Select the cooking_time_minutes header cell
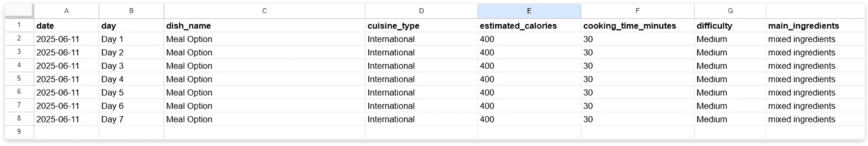The height and width of the screenshot is (146, 868). click(638, 26)
